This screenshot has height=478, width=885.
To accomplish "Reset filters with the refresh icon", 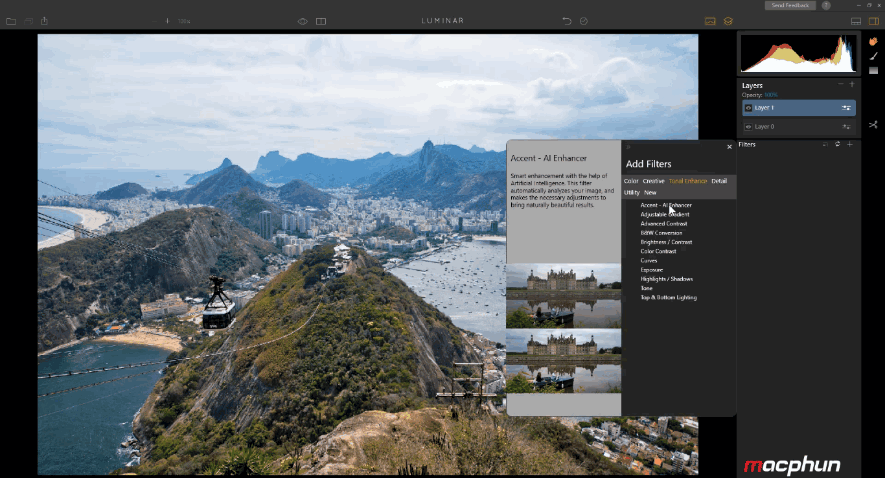I will [x=838, y=144].
